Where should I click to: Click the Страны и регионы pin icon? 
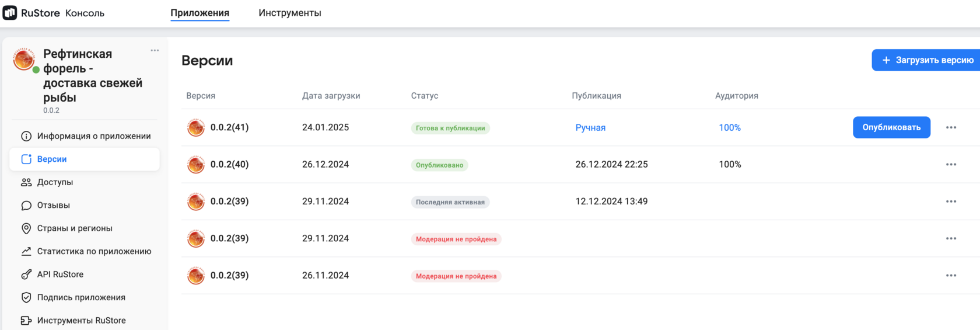pos(26,228)
